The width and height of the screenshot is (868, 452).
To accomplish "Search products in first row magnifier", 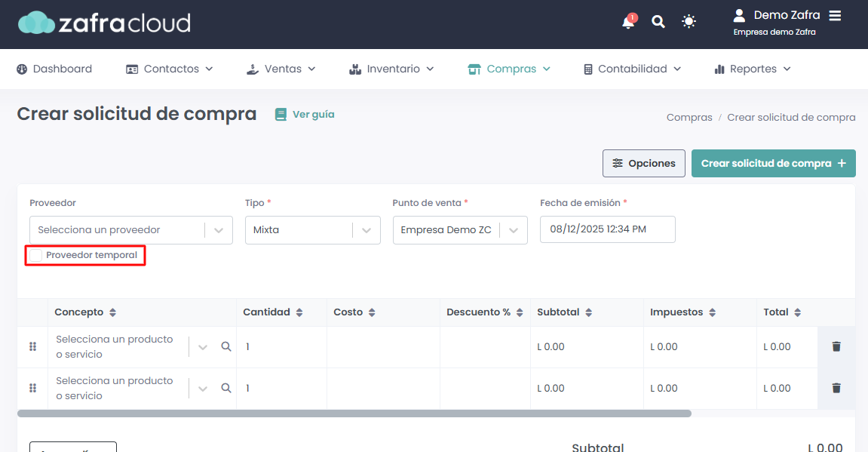I will pos(225,346).
